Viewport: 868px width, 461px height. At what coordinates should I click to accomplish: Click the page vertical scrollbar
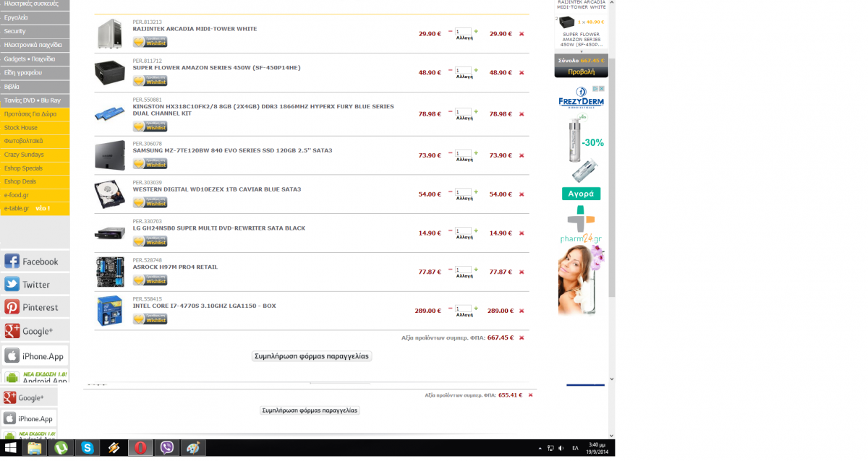click(x=611, y=178)
